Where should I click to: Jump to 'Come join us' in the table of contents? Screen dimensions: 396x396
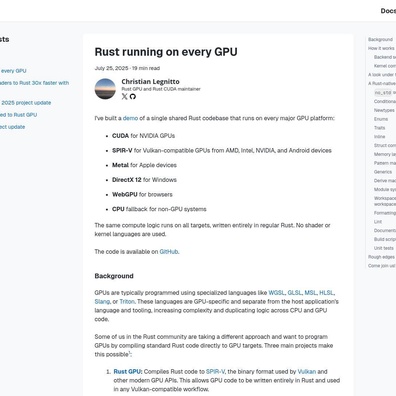382,266
